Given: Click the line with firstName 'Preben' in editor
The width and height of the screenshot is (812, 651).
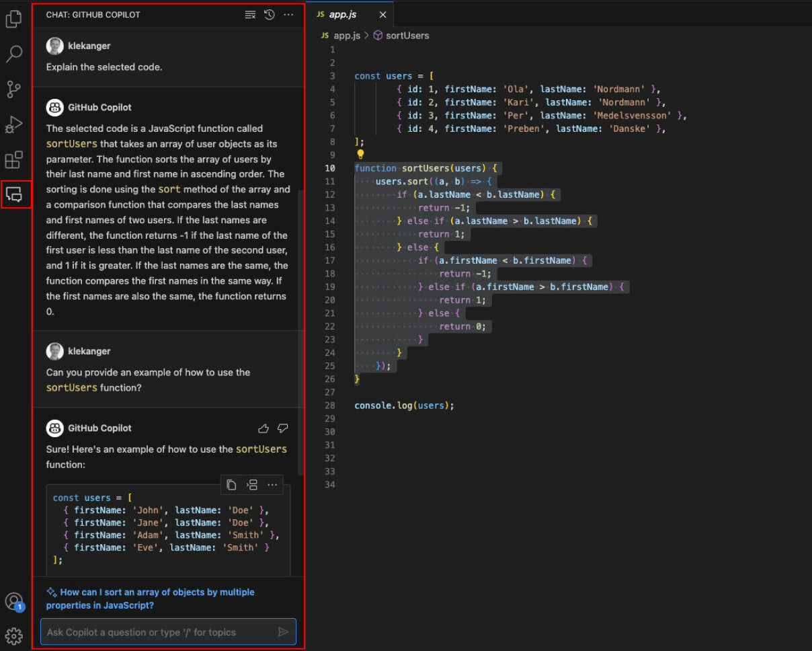Looking at the screenshot, I should 530,128.
